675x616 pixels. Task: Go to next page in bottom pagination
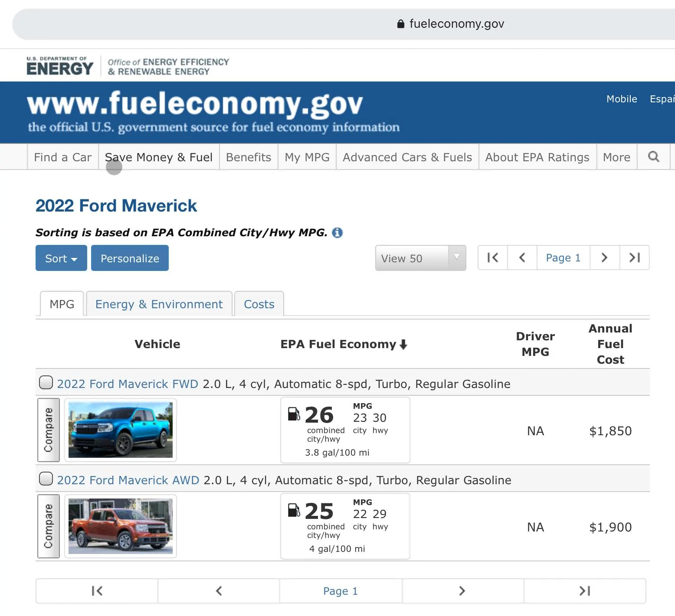click(462, 591)
